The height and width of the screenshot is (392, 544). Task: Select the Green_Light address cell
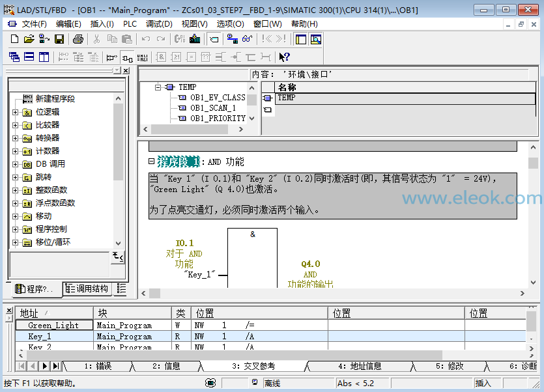pyautogui.click(x=53, y=325)
